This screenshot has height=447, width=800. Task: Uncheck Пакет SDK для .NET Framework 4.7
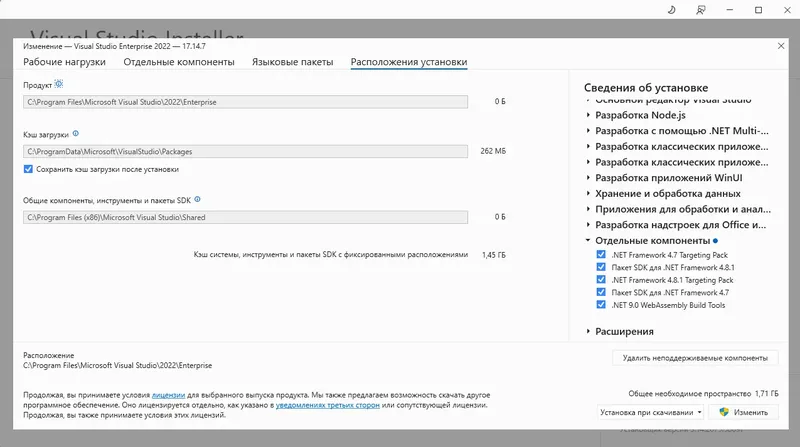[601, 292]
